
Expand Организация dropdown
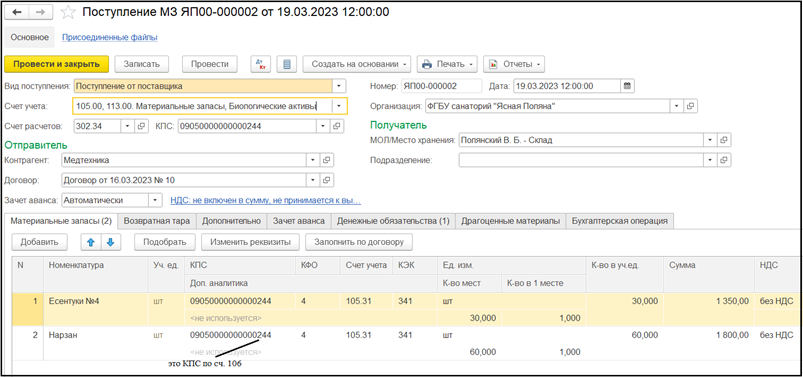pos(677,106)
